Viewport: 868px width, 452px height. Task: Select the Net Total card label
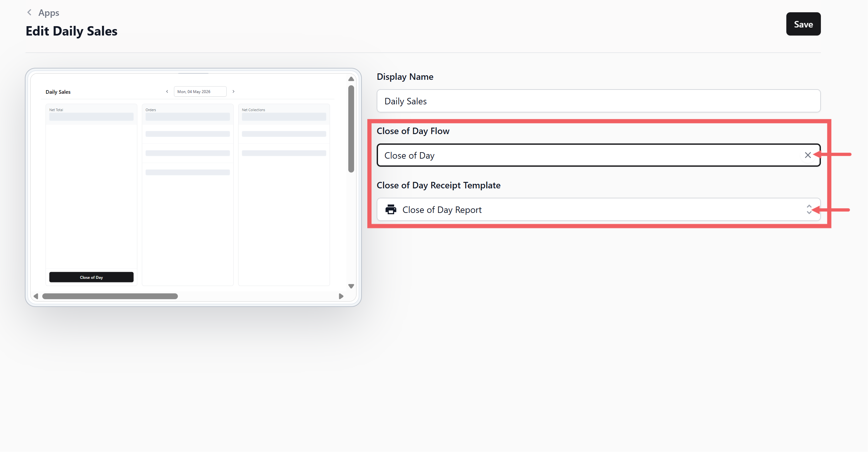point(56,110)
